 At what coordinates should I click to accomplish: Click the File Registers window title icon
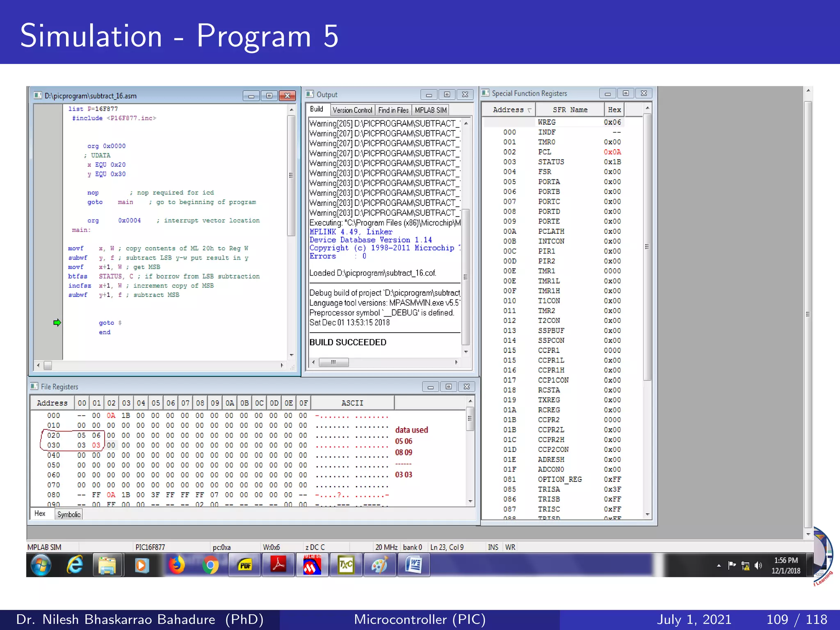point(34,386)
